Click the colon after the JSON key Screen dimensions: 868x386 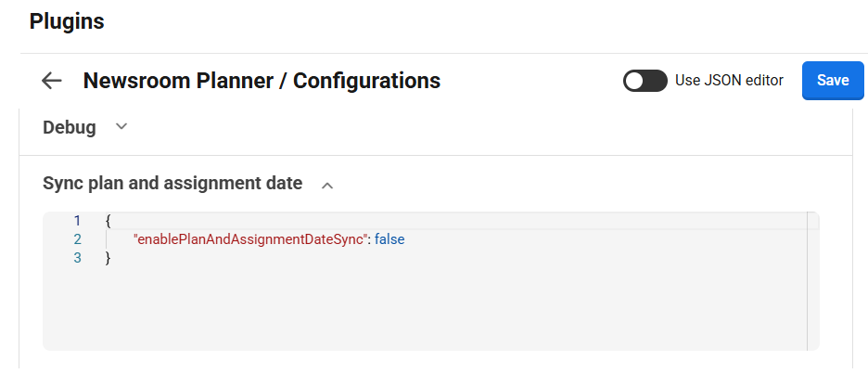coord(369,239)
